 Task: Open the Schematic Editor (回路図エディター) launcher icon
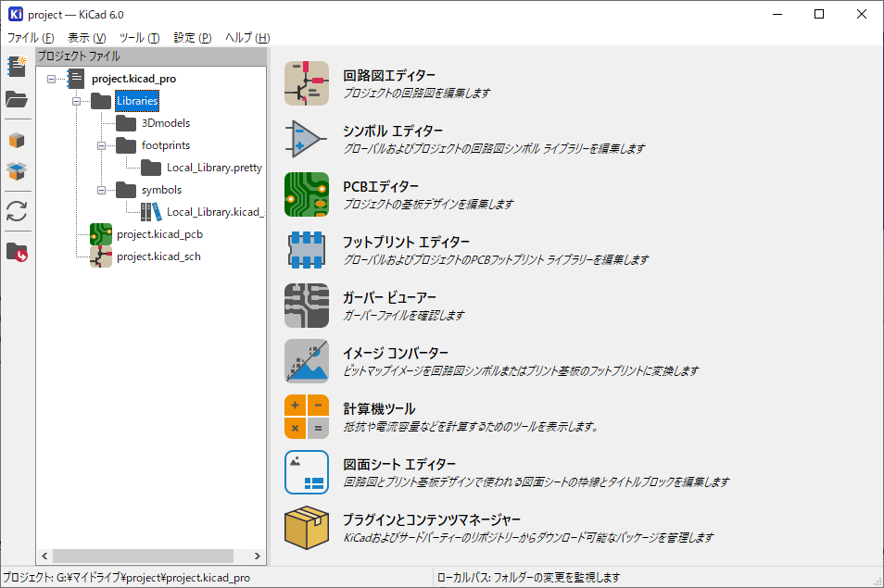[307, 83]
